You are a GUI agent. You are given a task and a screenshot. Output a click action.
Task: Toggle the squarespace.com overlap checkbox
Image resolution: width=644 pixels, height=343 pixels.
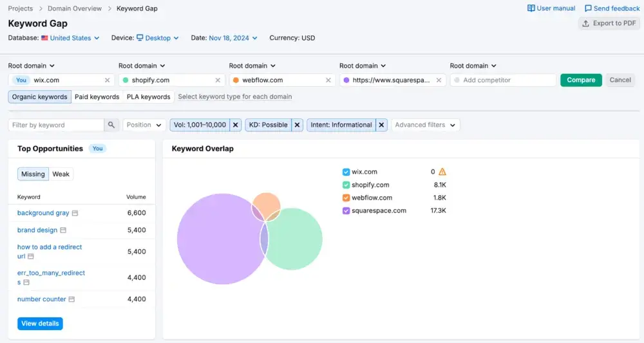(x=346, y=210)
